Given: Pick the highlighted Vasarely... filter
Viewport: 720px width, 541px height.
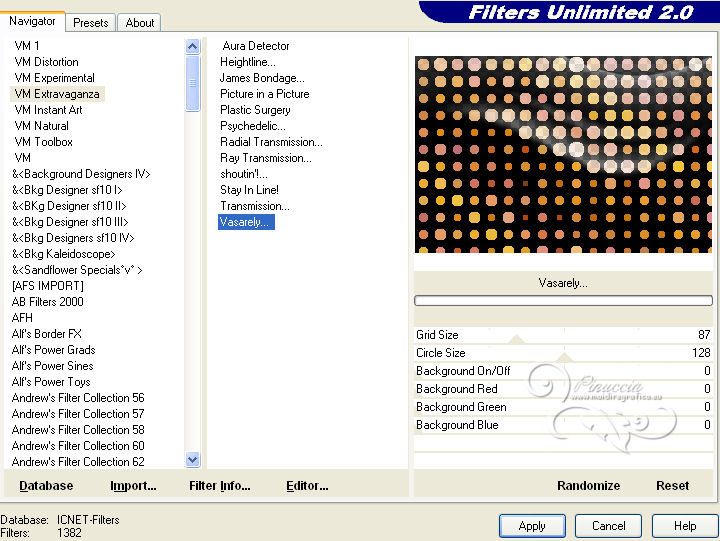Looking at the screenshot, I should 246,222.
